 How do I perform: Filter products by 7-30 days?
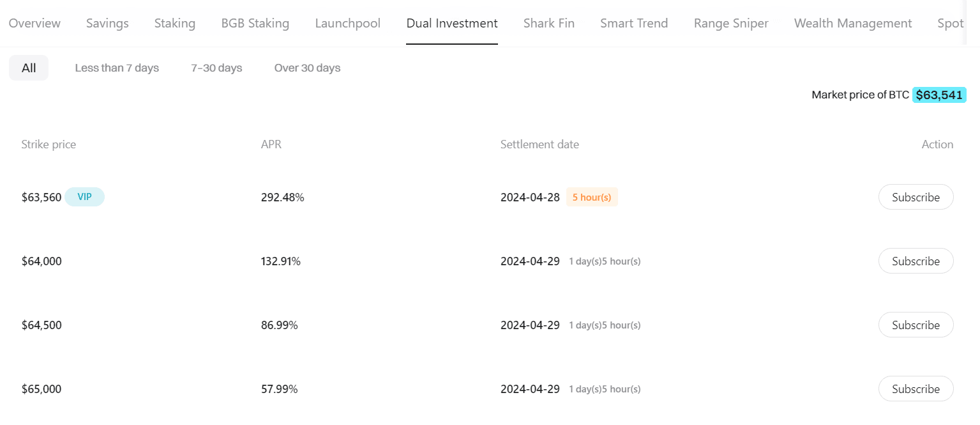(216, 68)
